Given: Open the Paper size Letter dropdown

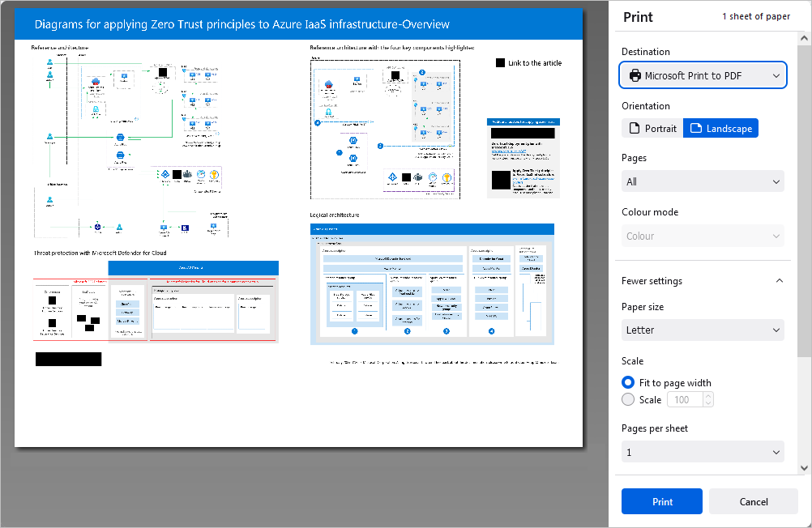Looking at the screenshot, I should pos(703,330).
